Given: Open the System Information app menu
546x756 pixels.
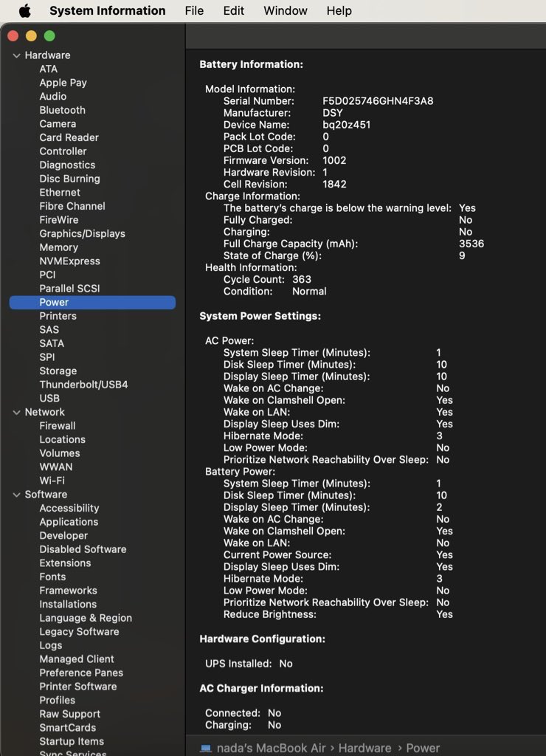Looking at the screenshot, I should click(x=108, y=10).
